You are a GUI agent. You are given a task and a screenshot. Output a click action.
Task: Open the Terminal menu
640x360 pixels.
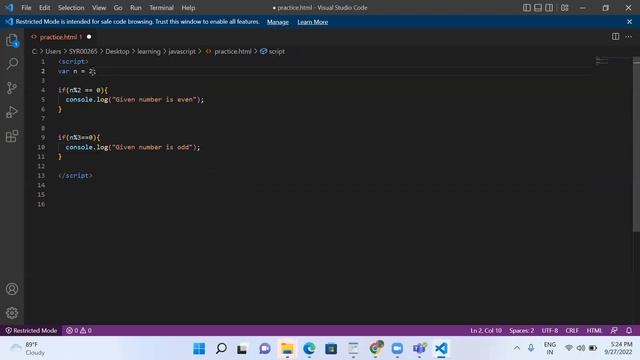click(x=161, y=8)
